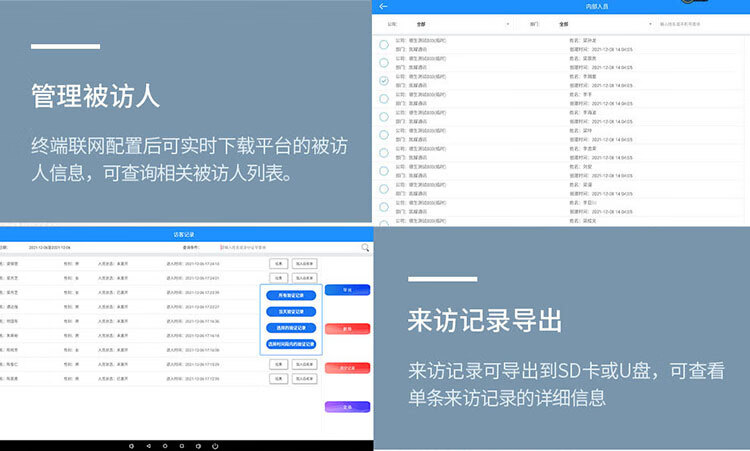This screenshot has width=750, height=451.
Task: Tap the square recent-apps icon in the bottom bar
Action: (x=181, y=446)
